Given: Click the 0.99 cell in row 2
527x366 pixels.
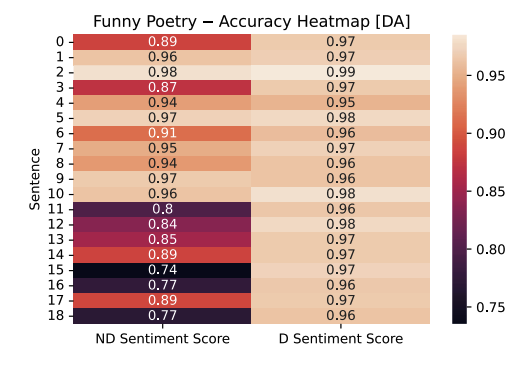Looking at the screenshot, I should (x=340, y=72).
